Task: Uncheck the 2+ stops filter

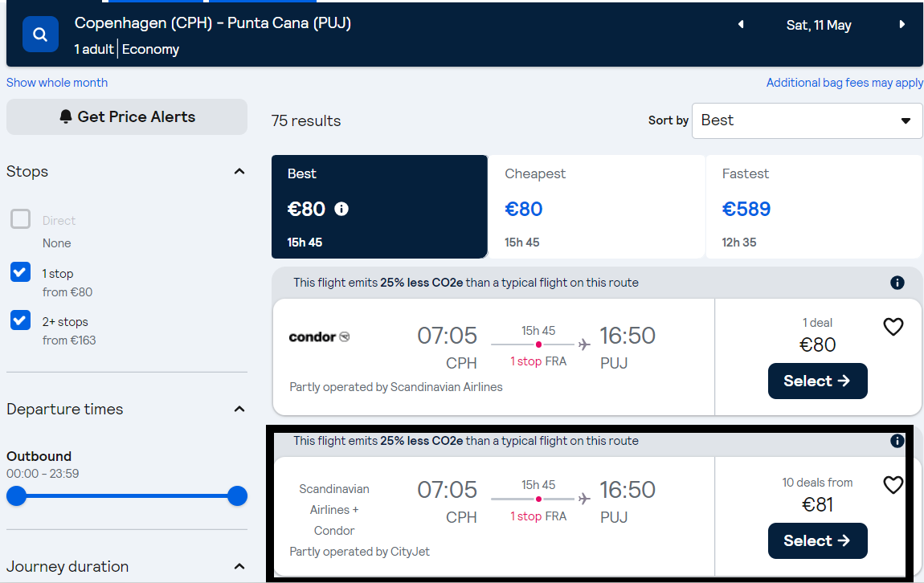Action: pyautogui.click(x=21, y=320)
